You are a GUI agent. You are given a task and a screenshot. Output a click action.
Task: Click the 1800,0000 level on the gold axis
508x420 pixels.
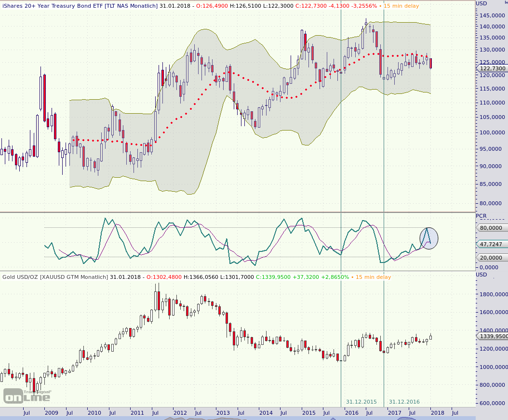494,294
